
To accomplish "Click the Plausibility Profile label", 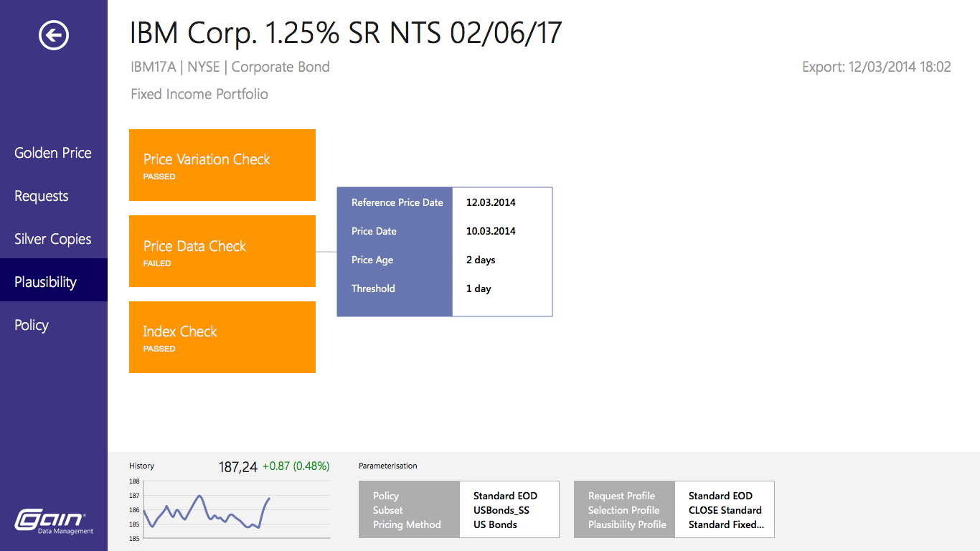I will 627,524.
